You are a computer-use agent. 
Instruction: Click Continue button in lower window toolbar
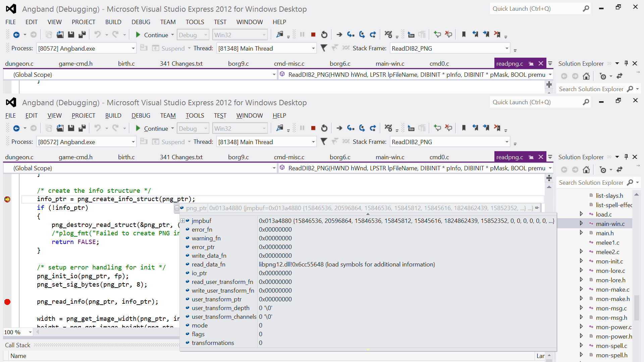pyautogui.click(x=152, y=128)
